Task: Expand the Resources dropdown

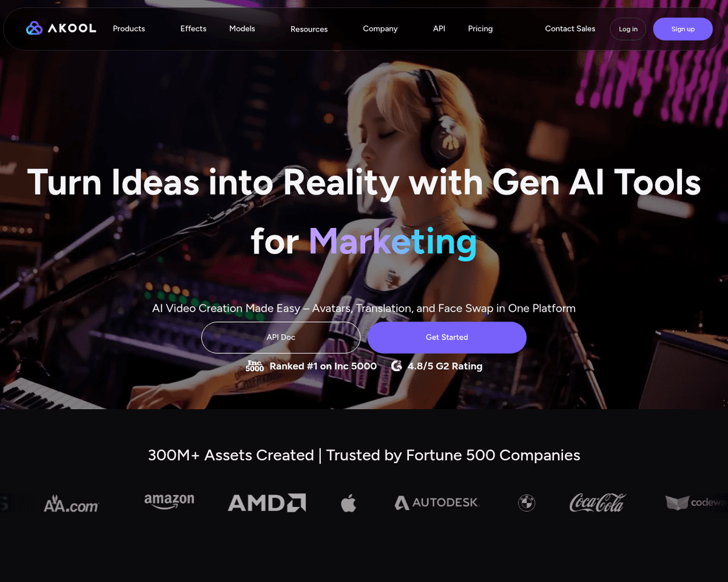Action: [x=309, y=29]
